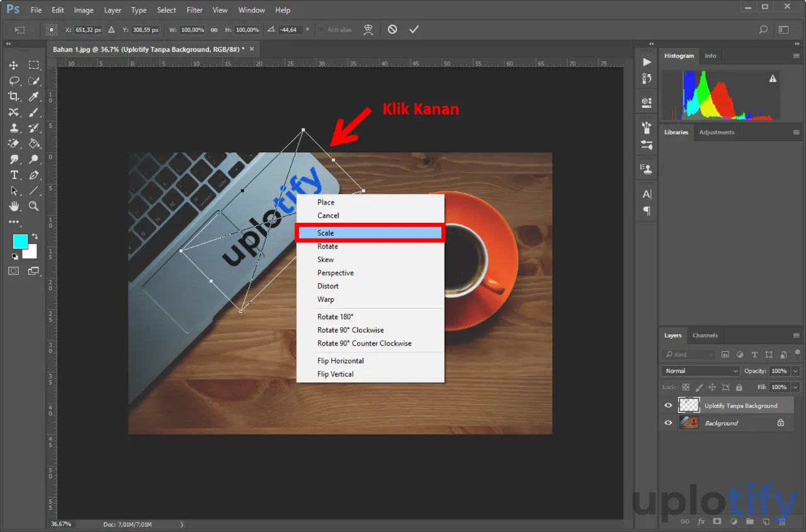This screenshot has height=532, width=806.
Task: Switch to the Info tab
Action: (710, 56)
